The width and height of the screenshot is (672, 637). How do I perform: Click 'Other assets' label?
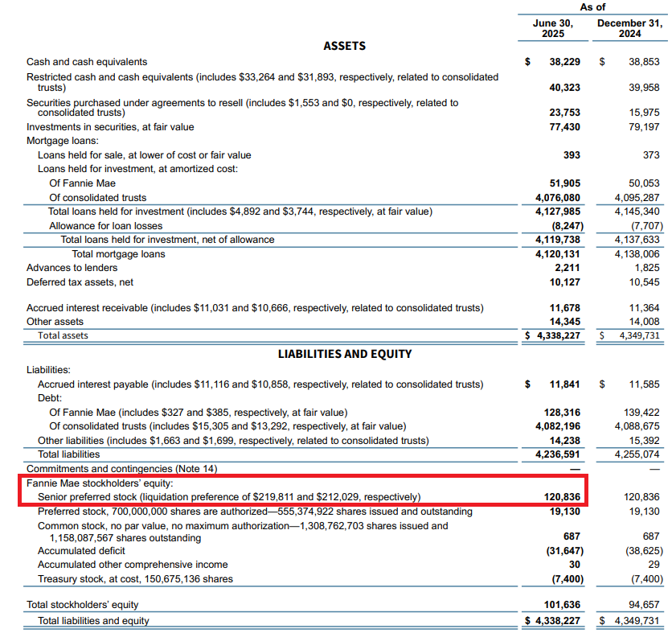click(x=55, y=322)
